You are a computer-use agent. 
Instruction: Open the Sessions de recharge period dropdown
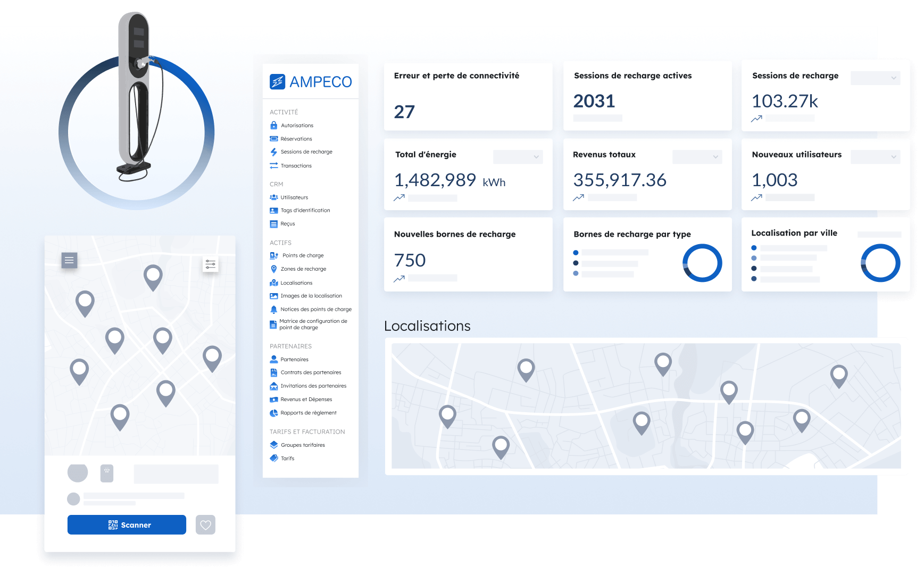(x=875, y=78)
